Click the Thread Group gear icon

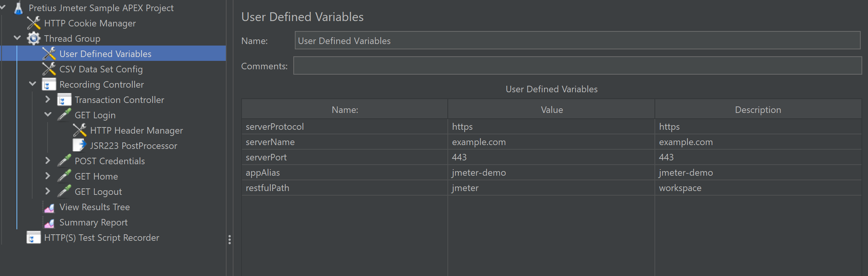coord(34,39)
